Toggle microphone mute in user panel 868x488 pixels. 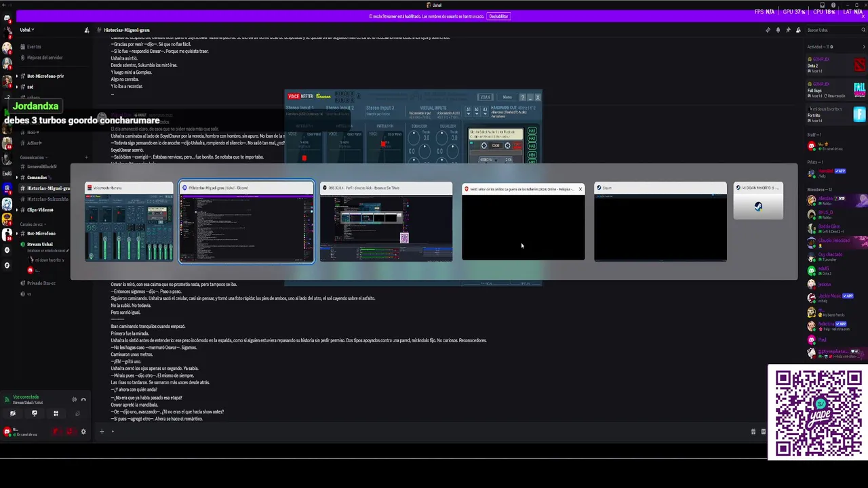pos(56,432)
